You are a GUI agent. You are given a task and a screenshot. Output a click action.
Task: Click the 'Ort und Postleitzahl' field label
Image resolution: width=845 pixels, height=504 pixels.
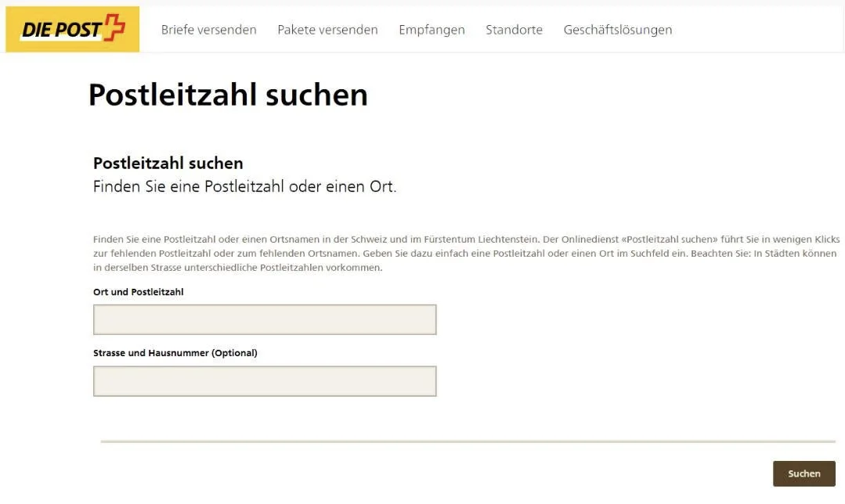point(139,292)
